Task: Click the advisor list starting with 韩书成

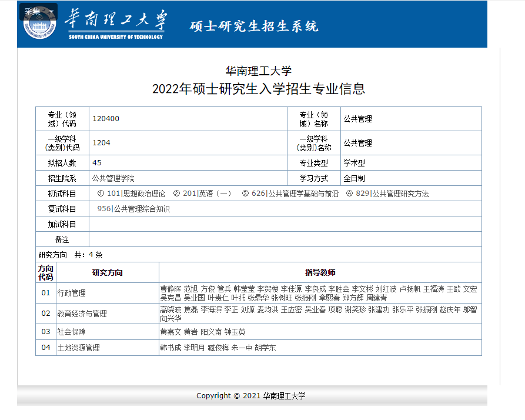Action: 218,348
